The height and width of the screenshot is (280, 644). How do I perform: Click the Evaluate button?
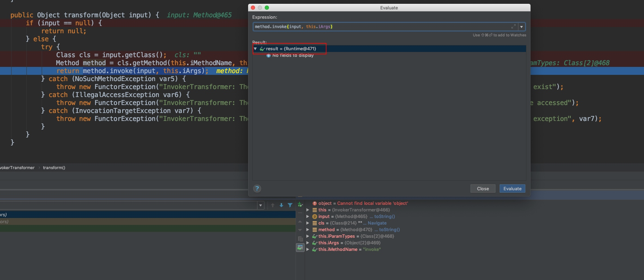(512, 189)
